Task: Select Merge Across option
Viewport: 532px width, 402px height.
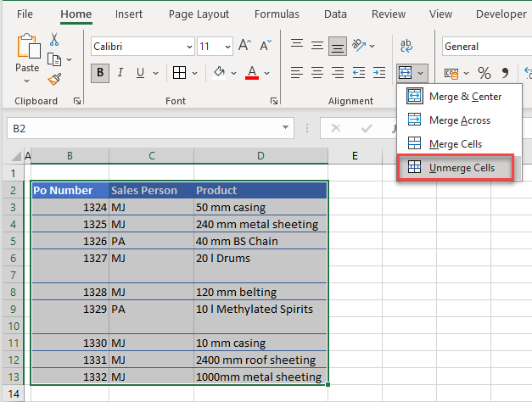Action: (461, 120)
